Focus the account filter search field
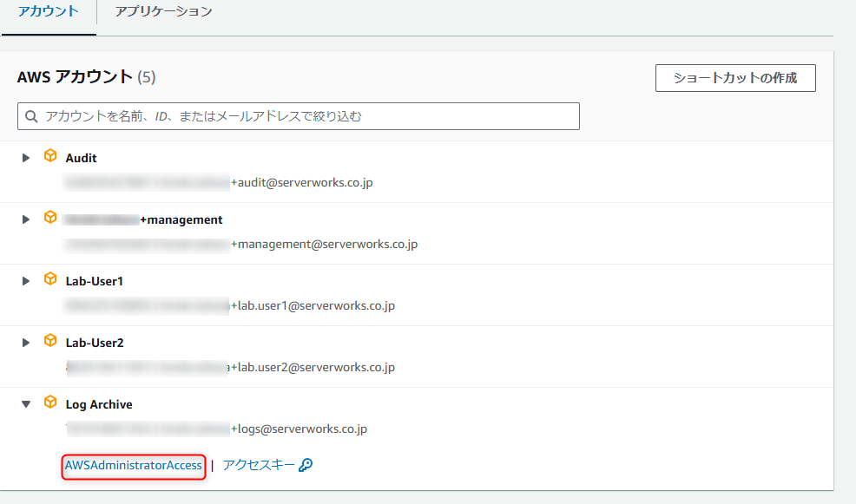Image resolution: width=856 pixels, height=504 pixels. coord(298,116)
